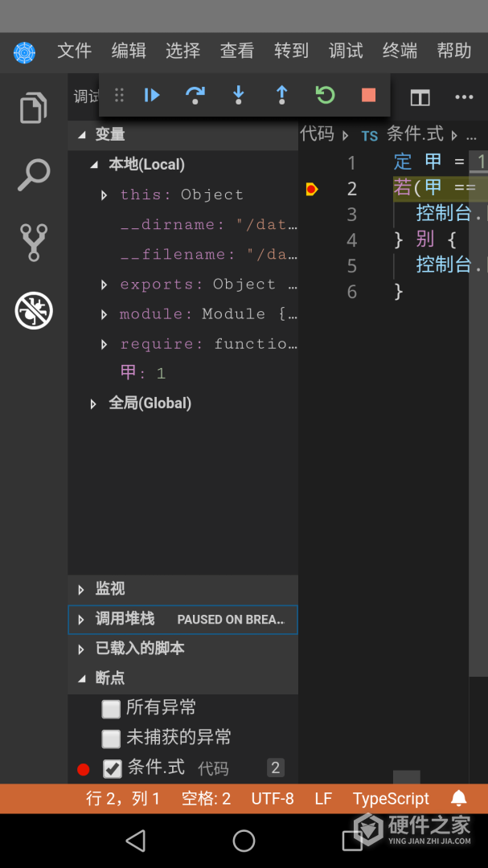Screen dimensions: 488x868
Task: Open the Search magnifier in sidebar
Action: 34,175
